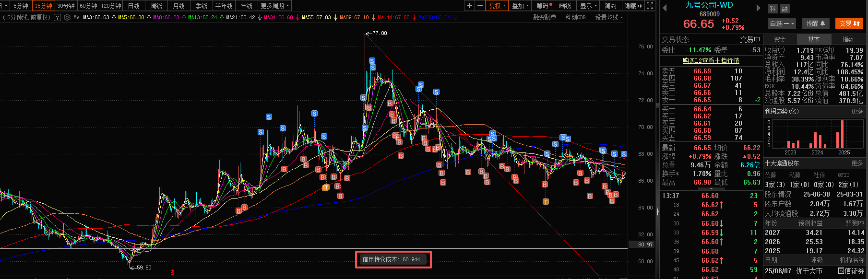Toggle 科创CDR overlay on chart
The height and width of the screenshot is (279, 868).
575,17
